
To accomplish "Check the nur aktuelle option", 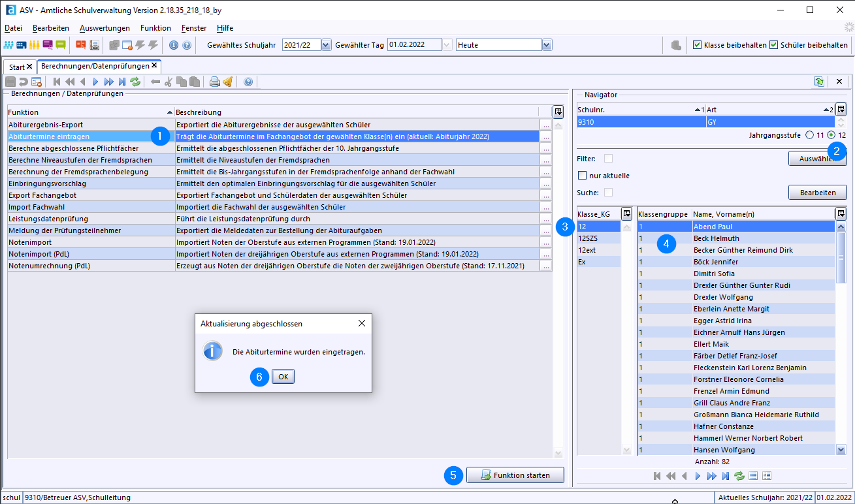I will click(x=583, y=176).
